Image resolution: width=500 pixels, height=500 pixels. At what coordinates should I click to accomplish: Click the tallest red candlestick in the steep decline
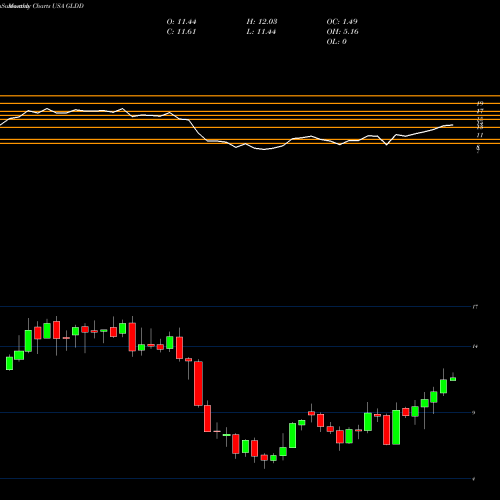pos(198,383)
